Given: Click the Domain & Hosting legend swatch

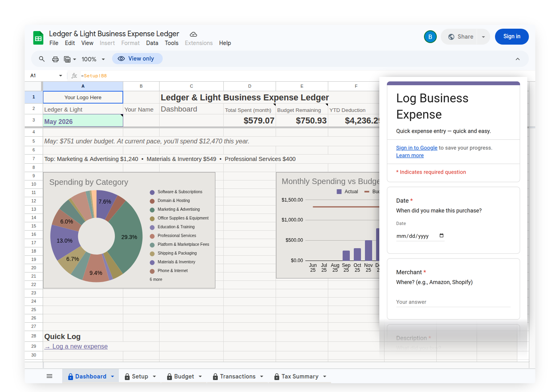Looking at the screenshot, I should (152, 201).
